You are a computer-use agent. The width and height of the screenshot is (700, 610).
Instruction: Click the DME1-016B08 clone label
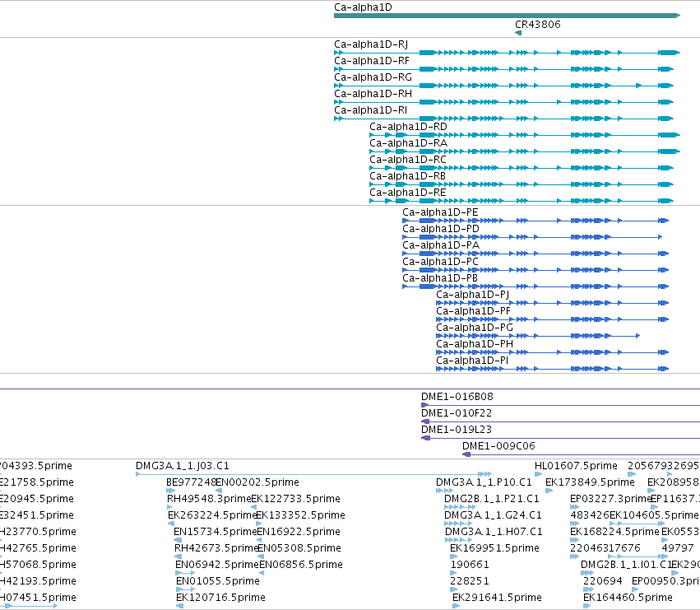pyautogui.click(x=457, y=397)
